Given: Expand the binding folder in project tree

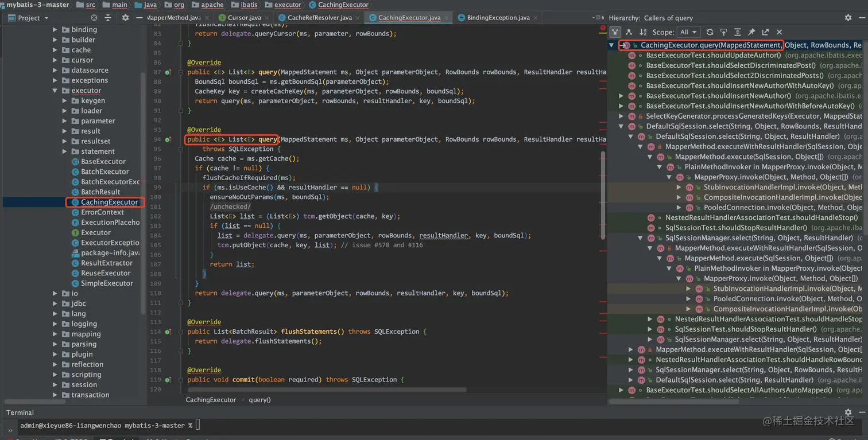Looking at the screenshot, I should click(55, 30).
